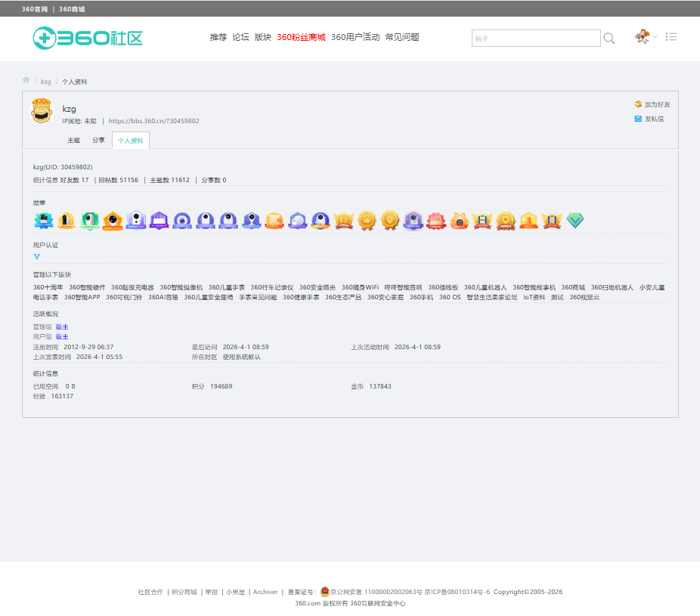Click the Archiver footer link
The height and width of the screenshot is (616, 700).
pyautogui.click(x=265, y=592)
